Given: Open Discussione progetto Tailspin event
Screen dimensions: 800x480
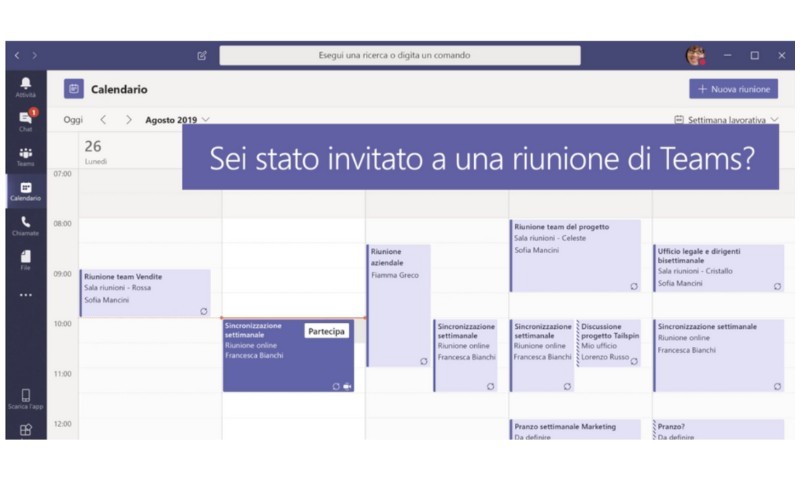Looking at the screenshot, I should coord(609,343).
